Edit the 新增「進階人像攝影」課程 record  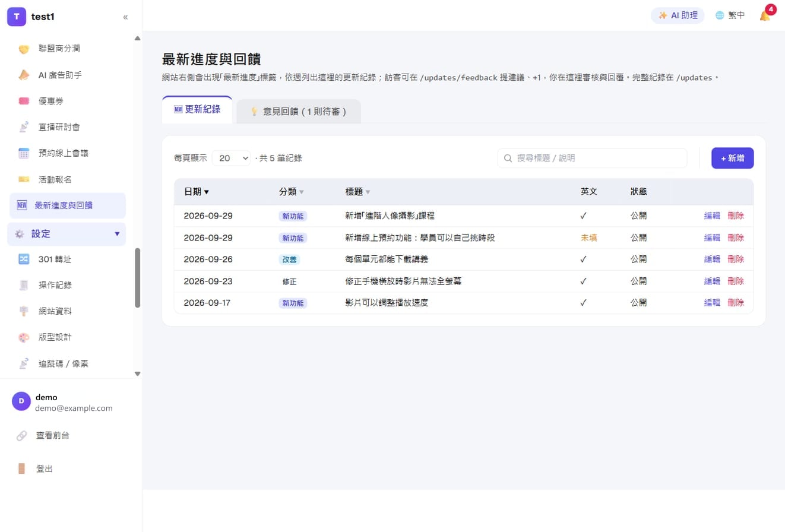pyautogui.click(x=712, y=216)
